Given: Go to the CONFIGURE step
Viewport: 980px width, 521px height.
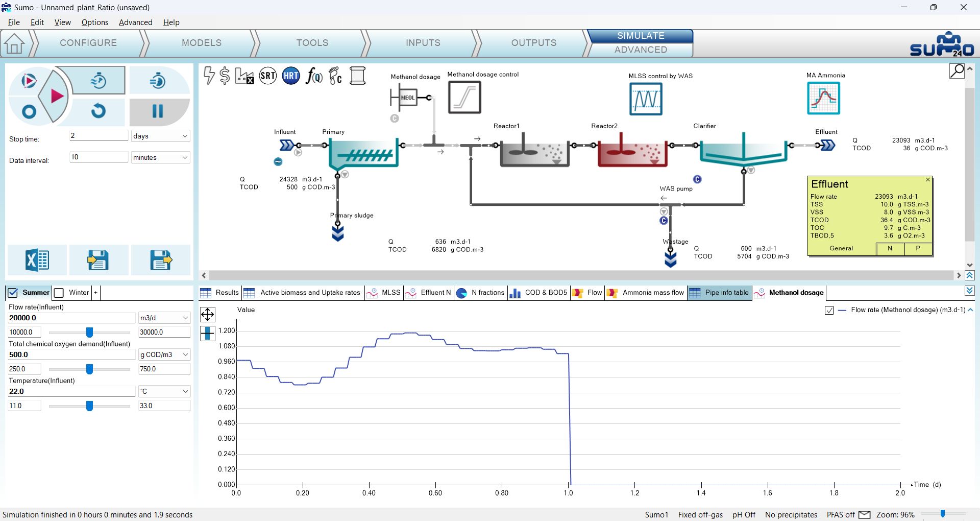Looking at the screenshot, I should [x=88, y=43].
